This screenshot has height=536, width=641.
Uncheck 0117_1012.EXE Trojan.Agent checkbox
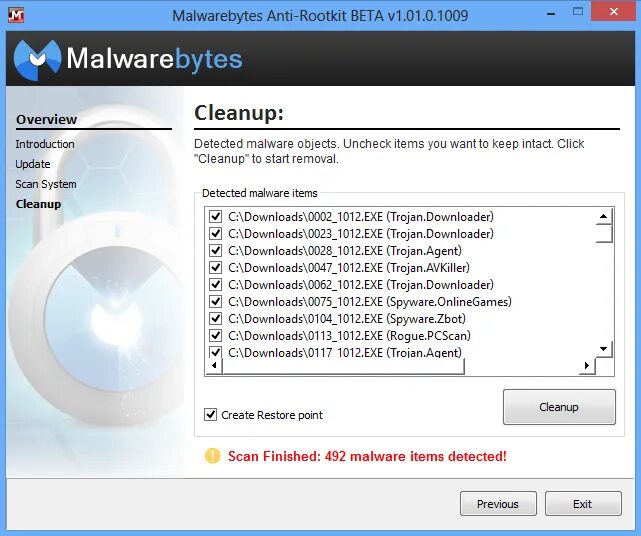[x=215, y=352]
